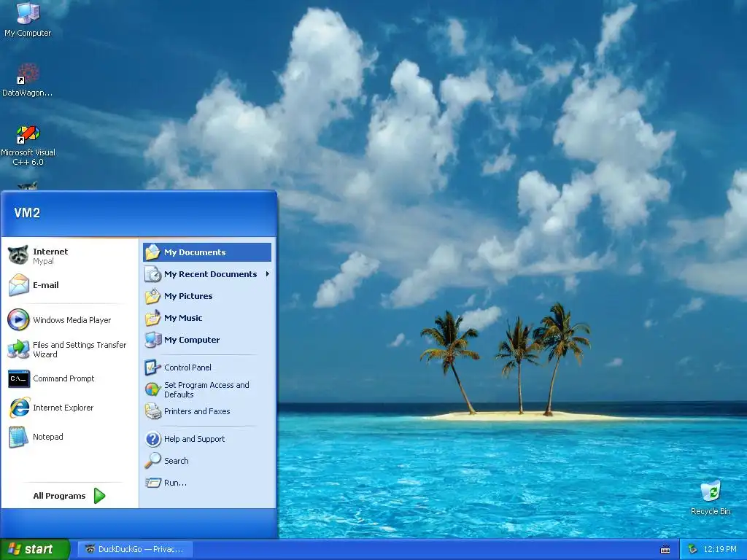
Task: Select the My Pictures label
Action: 188,296
